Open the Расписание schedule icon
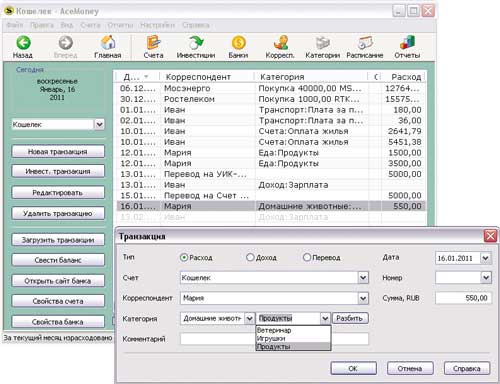Image resolution: width=500 pixels, height=384 pixels. [x=365, y=43]
